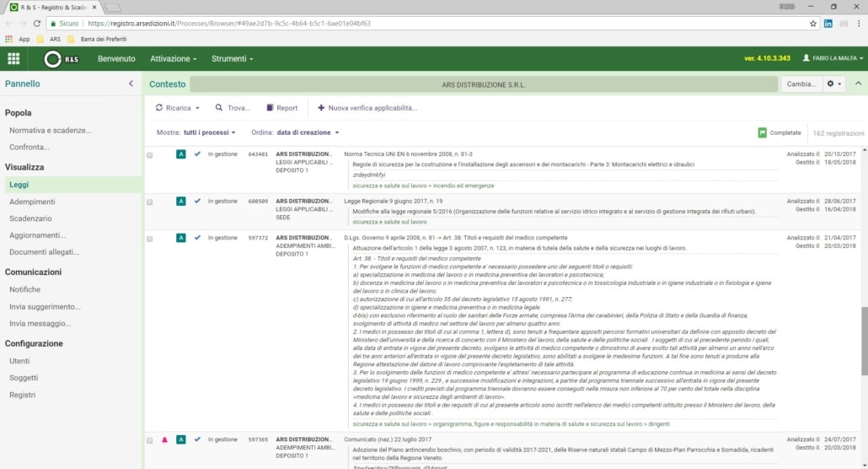Open Chrome's three-dot menu
The height and width of the screenshot is (469, 868).
coord(859,24)
